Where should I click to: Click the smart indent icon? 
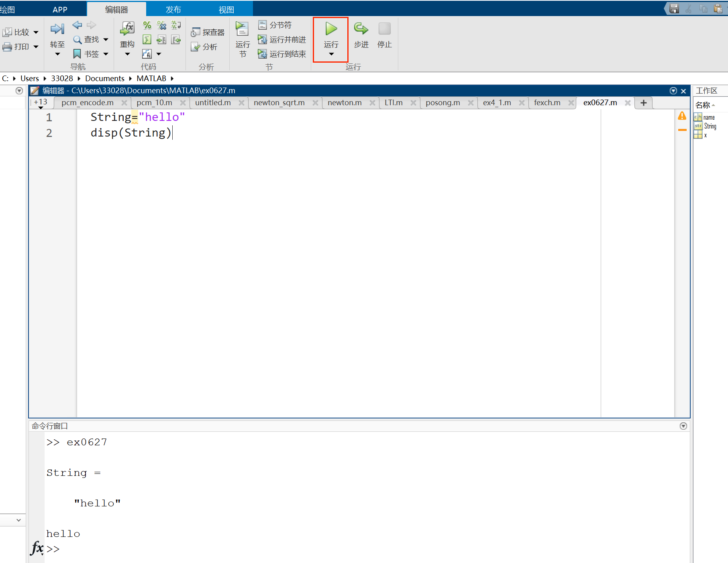tap(147, 39)
